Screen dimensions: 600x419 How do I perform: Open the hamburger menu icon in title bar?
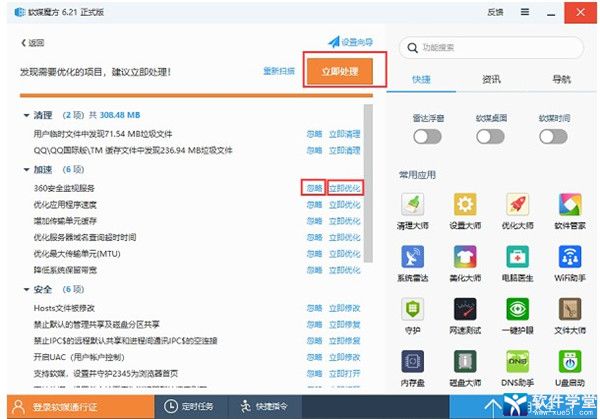click(x=525, y=12)
